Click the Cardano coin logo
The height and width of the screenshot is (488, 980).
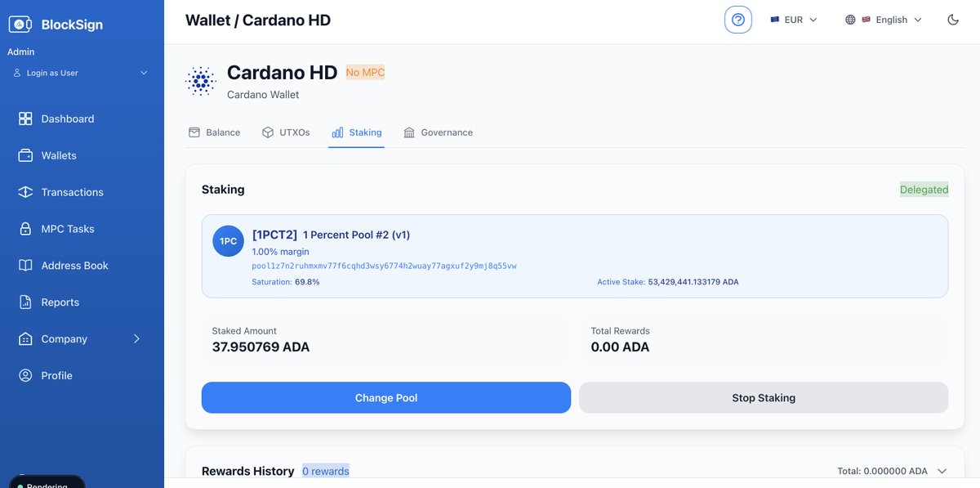point(200,81)
